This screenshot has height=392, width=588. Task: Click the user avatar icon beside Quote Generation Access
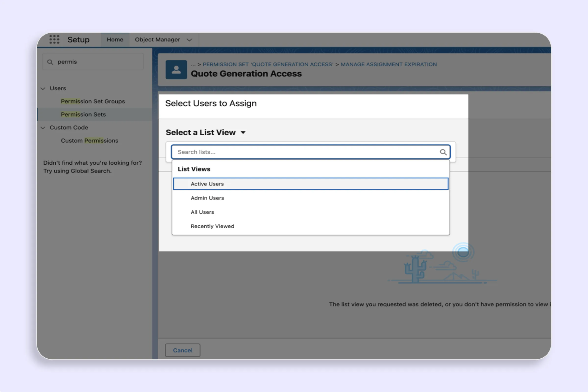tap(176, 70)
